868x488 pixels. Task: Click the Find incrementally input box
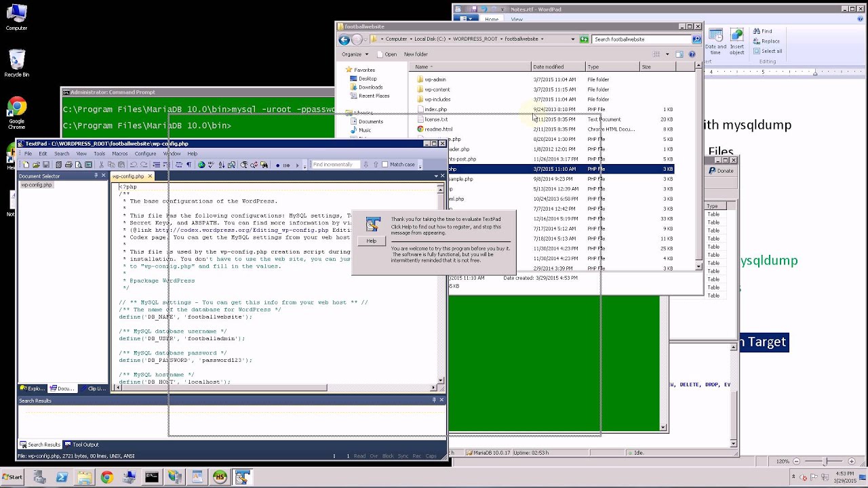point(336,165)
